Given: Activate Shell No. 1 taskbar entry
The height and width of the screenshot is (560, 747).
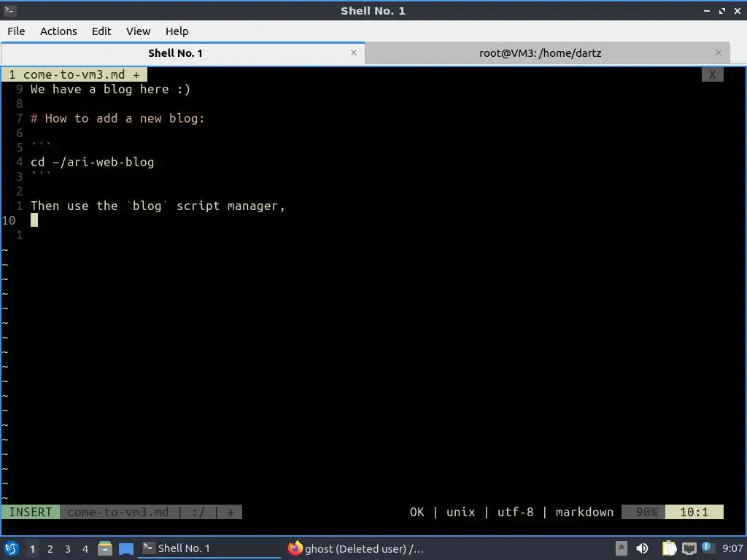Looking at the screenshot, I should click(209, 548).
